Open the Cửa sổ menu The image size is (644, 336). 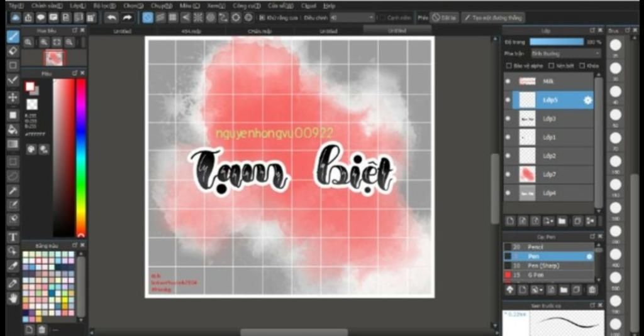coord(280,6)
